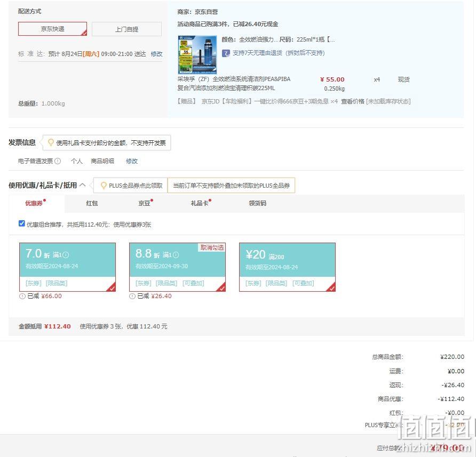
Task: Open the 采埃孚 (ZF) fuel cleaner product title
Action: [234, 83]
